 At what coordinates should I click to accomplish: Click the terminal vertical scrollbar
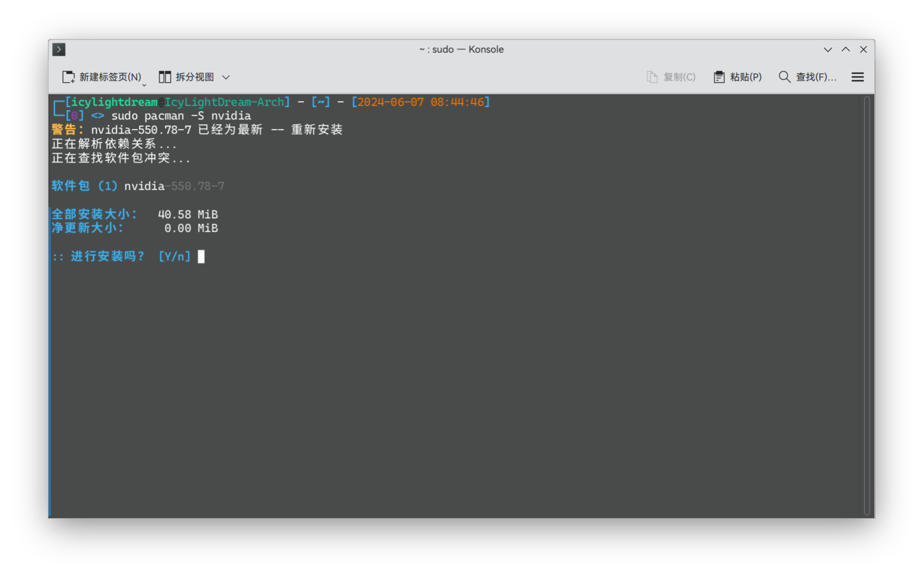pos(867,306)
